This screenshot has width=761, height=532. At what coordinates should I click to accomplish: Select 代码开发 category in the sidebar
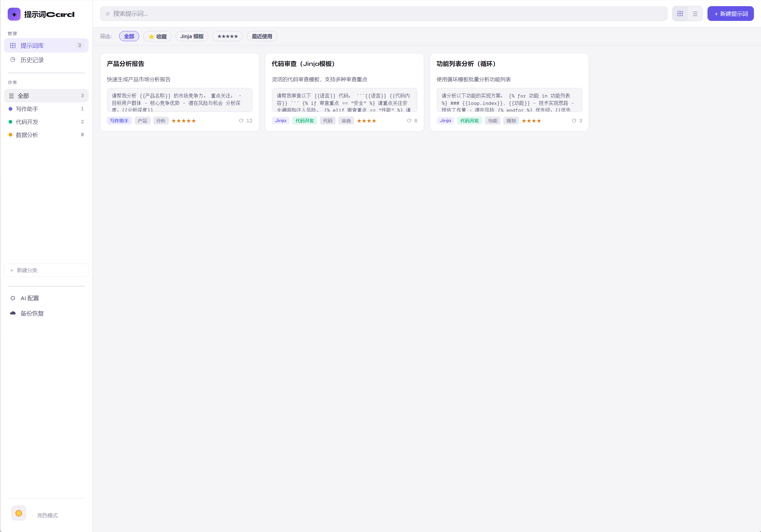27,122
